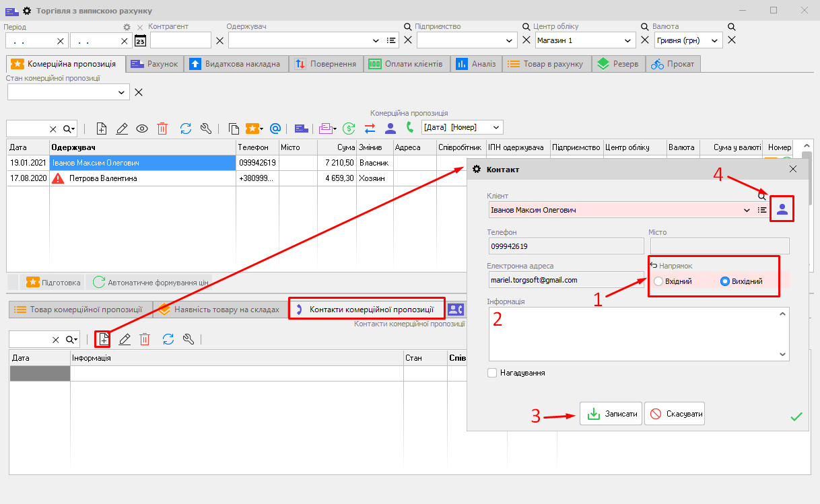Expand the Клієнт dropdown in Контакт dialog

tap(746, 210)
